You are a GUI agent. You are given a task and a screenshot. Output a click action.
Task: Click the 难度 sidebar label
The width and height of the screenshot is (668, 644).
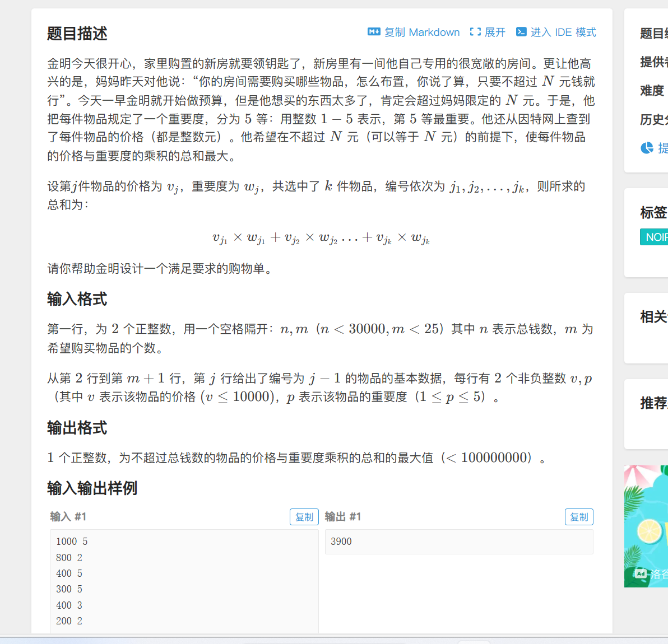click(652, 91)
